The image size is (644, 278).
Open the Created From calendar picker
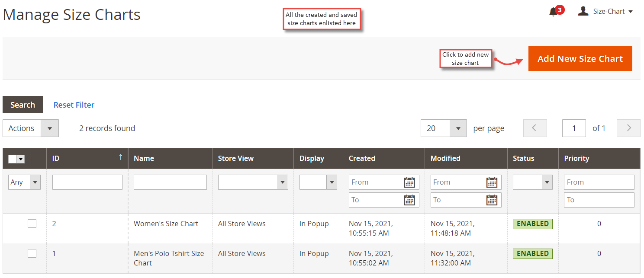click(409, 182)
